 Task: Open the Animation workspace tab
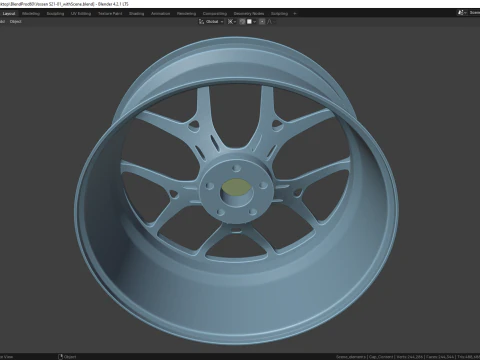161,14
